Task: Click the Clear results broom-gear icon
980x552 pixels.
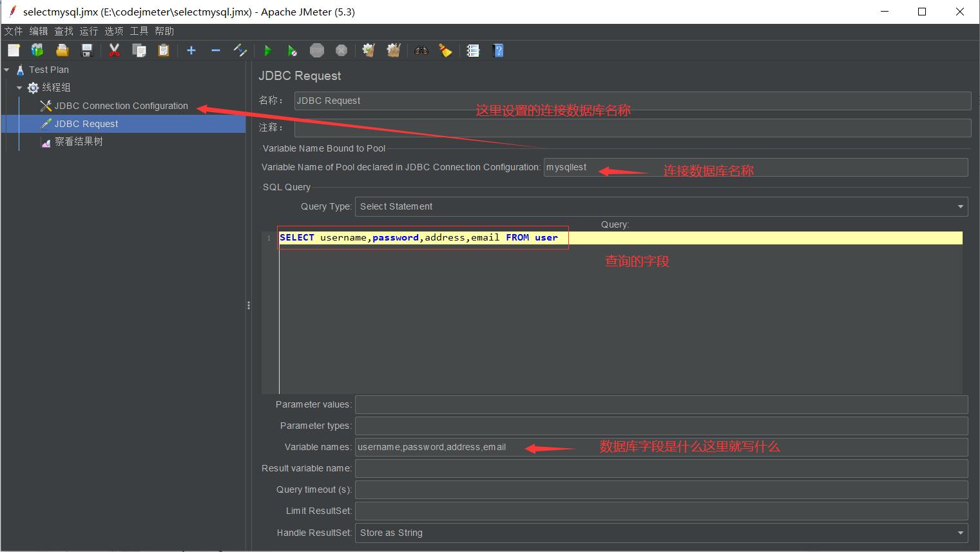Action: (x=369, y=50)
